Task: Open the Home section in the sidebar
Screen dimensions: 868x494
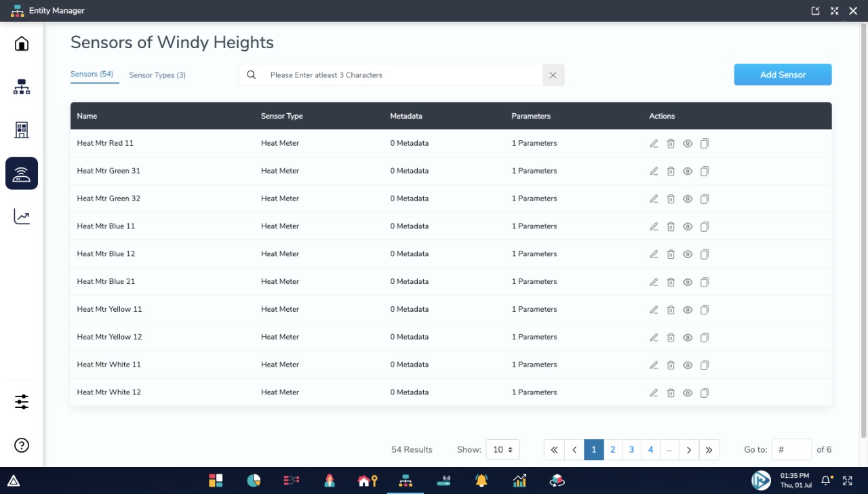Action: pos(21,43)
